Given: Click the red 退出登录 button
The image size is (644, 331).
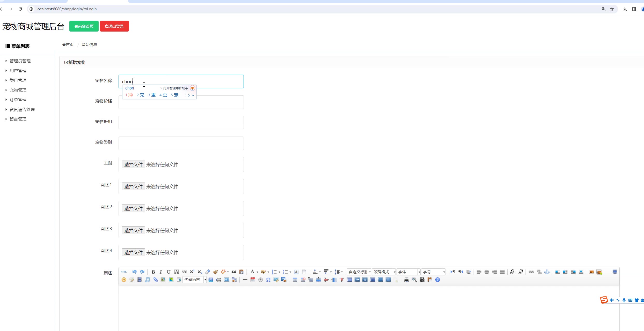Looking at the screenshot, I should click(114, 26).
